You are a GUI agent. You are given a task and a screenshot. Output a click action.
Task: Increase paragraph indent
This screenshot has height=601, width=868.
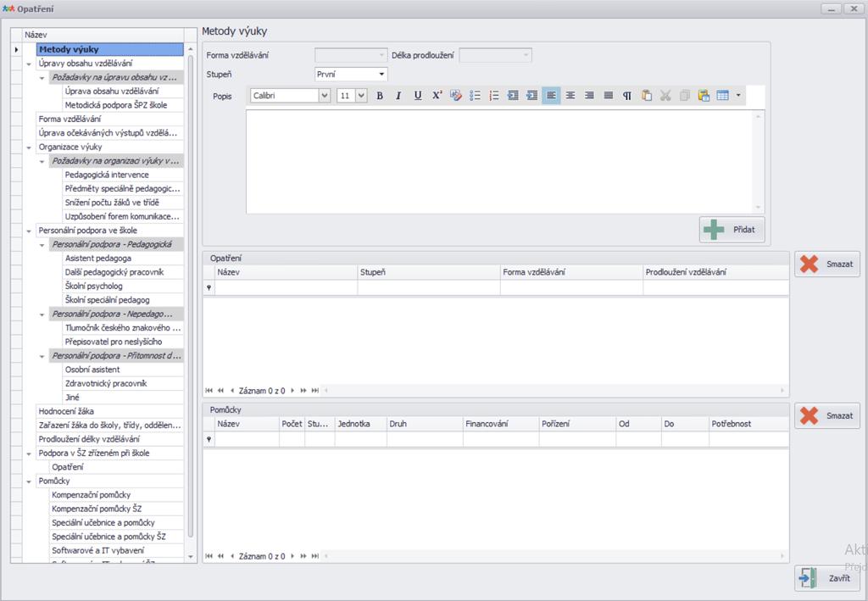tap(532, 96)
